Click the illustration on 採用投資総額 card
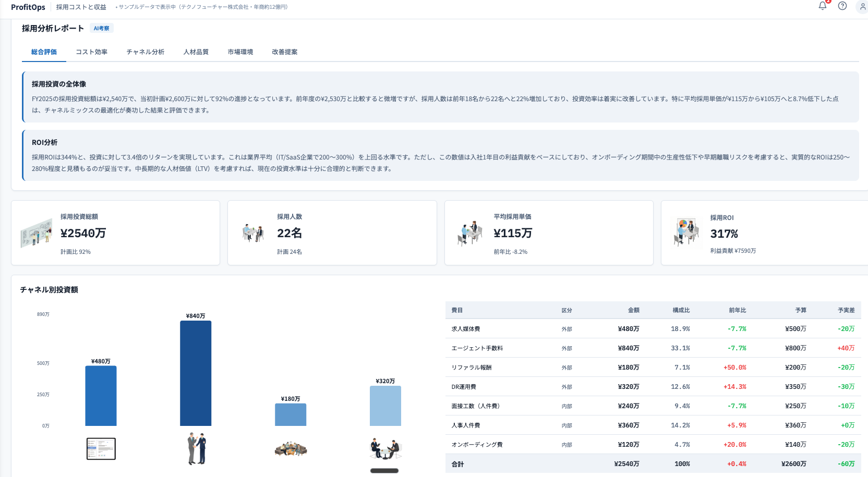This screenshot has width=868, height=477. 36,233
